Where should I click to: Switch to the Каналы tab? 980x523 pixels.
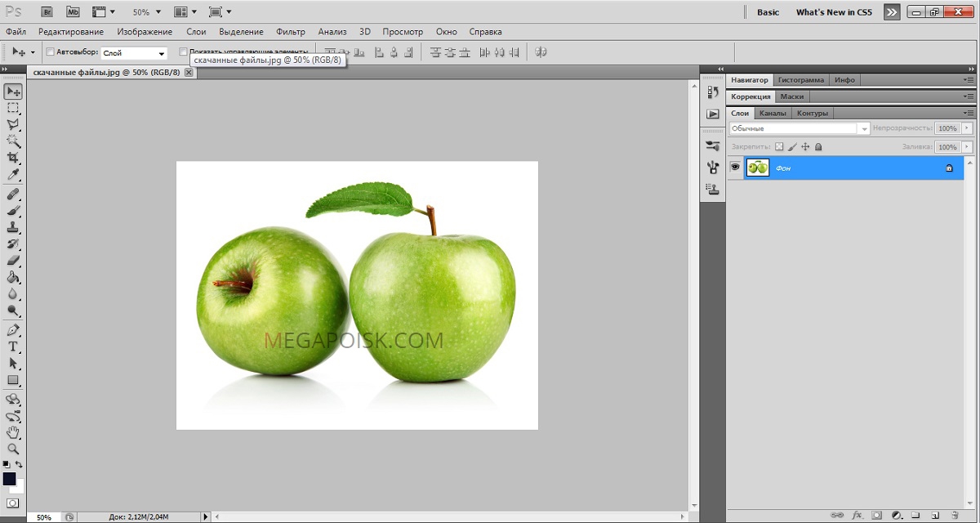click(x=772, y=113)
